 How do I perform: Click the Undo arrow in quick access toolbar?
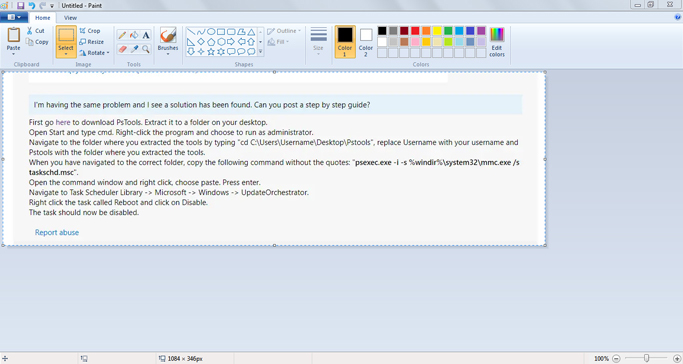32,6
